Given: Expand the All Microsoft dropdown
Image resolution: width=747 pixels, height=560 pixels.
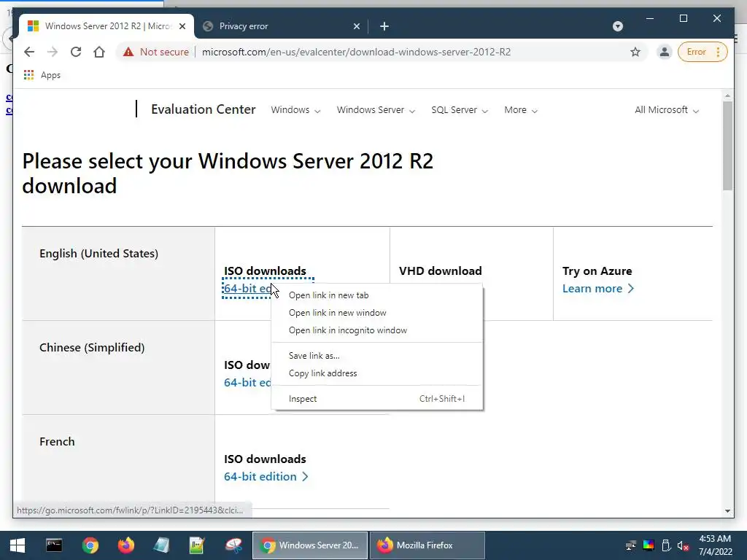Looking at the screenshot, I should click(x=667, y=110).
